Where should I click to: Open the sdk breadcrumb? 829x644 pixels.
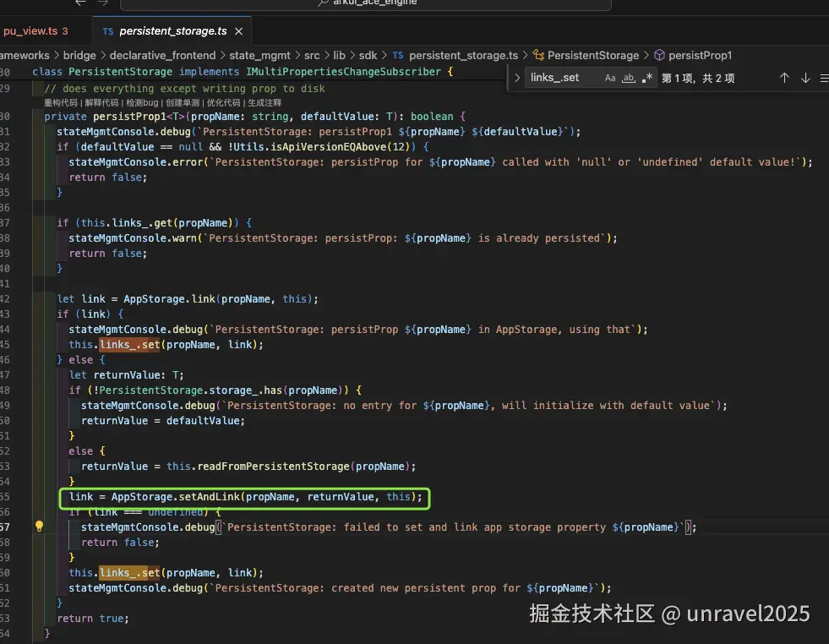[368, 56]
